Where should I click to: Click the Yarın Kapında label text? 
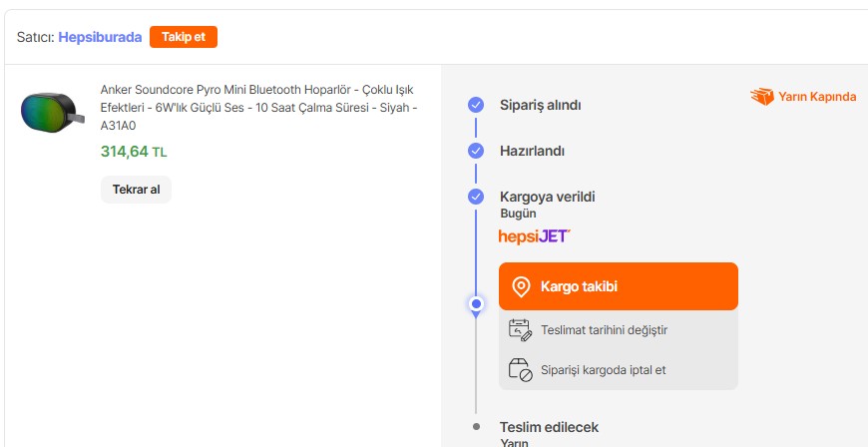(x=817, y=97)
